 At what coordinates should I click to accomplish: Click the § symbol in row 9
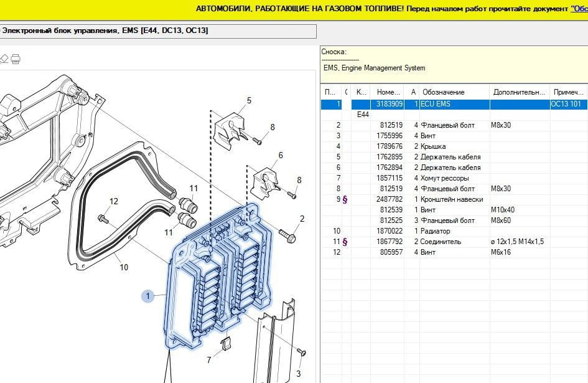345,199
